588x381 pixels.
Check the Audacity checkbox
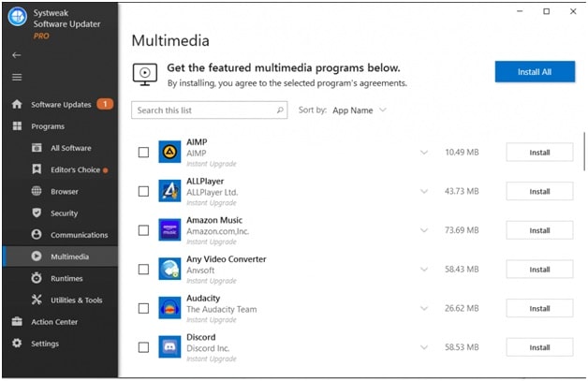143,308
